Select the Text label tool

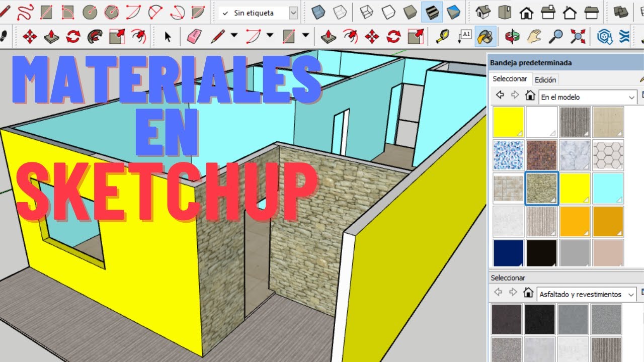465,36
